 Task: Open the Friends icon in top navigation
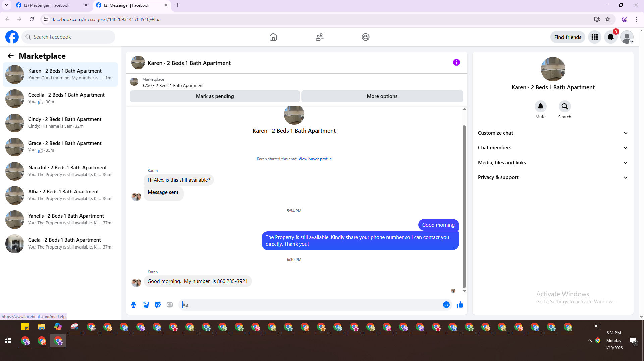320,37
